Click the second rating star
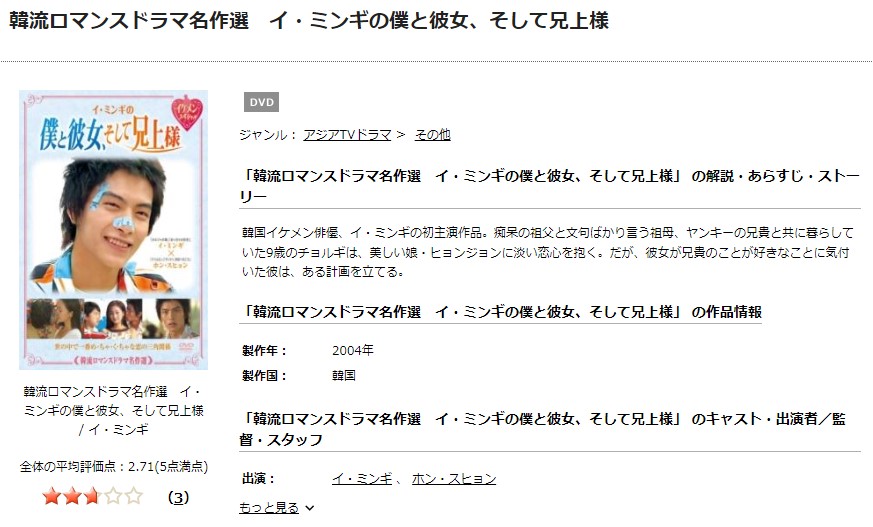Image resolution: width=873 pixels, height=527 pixels. (72, 496)
